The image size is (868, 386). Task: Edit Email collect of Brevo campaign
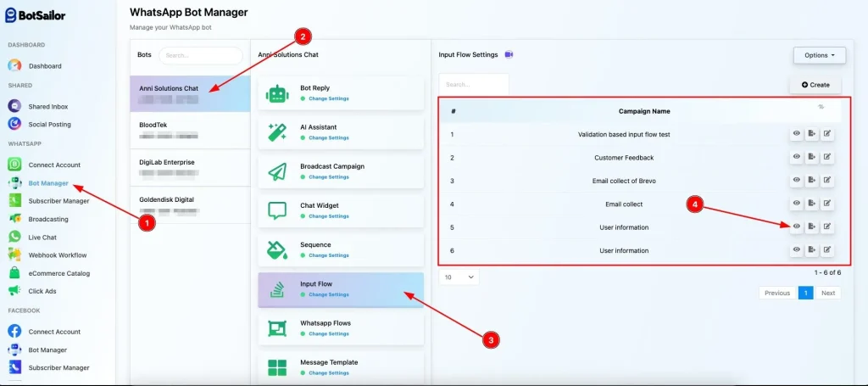827,181
